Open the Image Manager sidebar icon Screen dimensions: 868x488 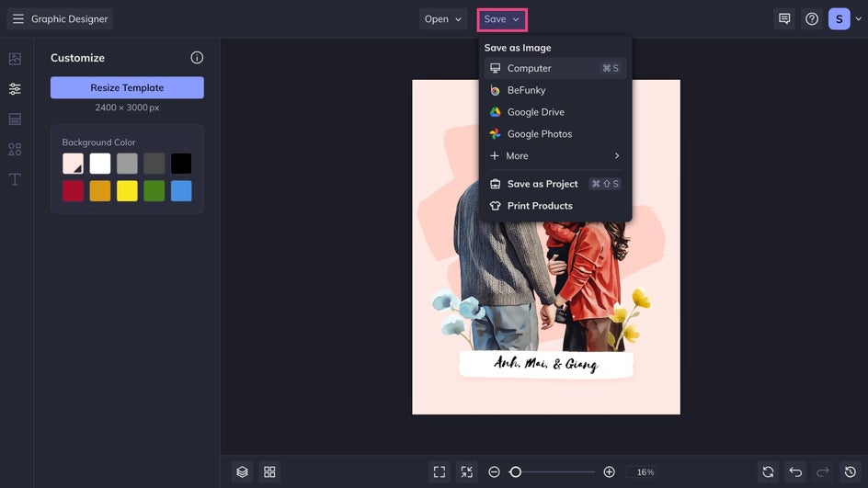pyautogui.click(x=15, y=59)
